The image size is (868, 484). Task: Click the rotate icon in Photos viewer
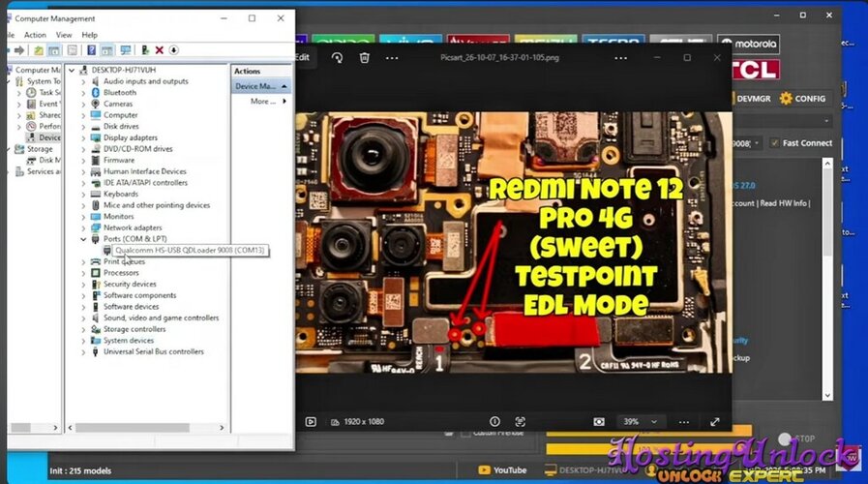coord(337,57)
